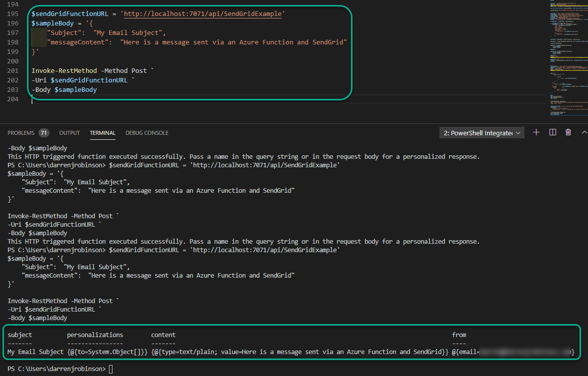Viewport: 588px width, 376px height.
Task: Expand the PowerShell Integrated dropdown chevron
Action: 519,132
